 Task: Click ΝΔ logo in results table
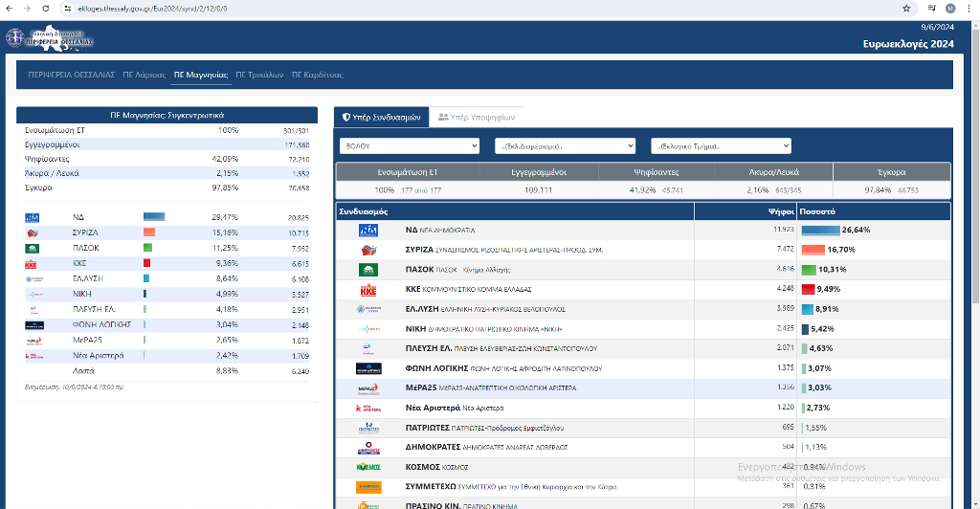(x=368, y=231)
